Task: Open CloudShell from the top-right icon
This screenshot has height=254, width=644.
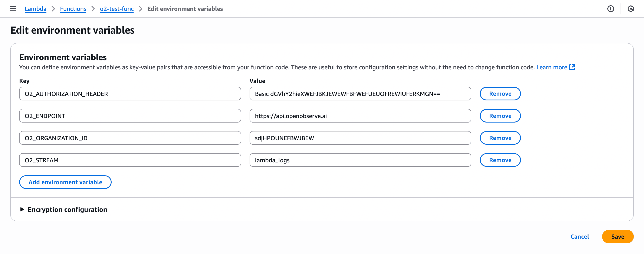Action: (631, 9)
